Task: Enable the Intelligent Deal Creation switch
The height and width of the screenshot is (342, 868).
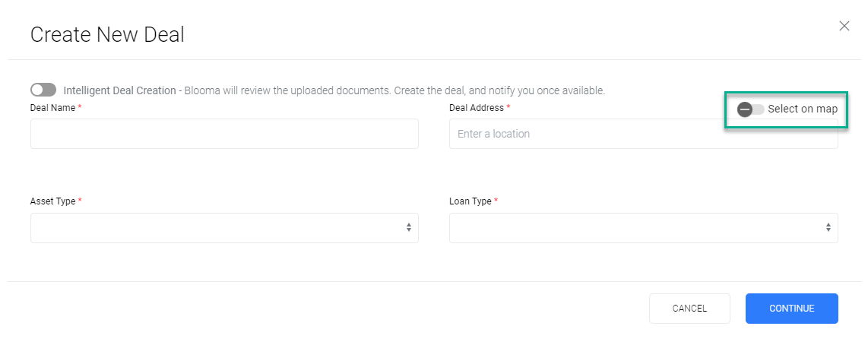Action: [43, 90]
